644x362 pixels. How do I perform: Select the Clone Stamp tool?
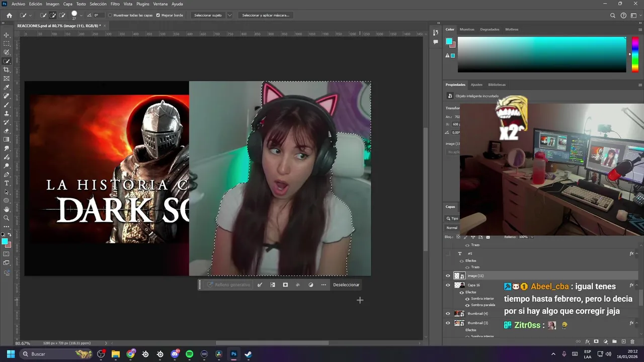[x=7, y=114]
